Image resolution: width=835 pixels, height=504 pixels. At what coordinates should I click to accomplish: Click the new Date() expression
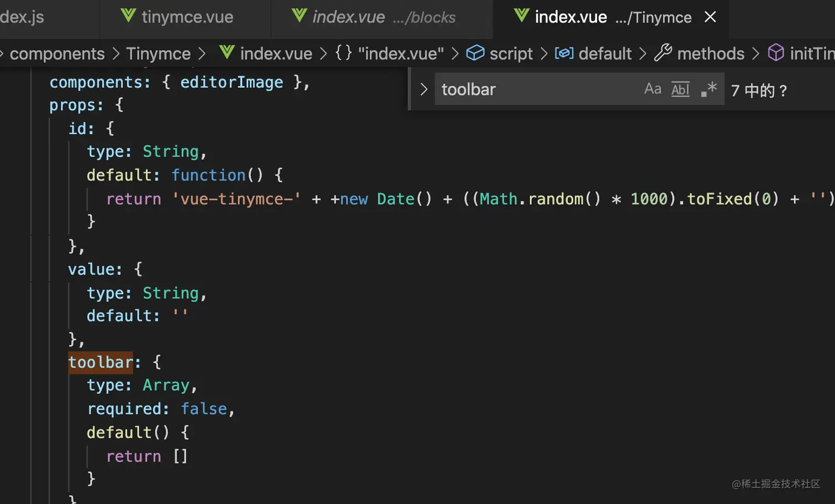click(386, 199)
